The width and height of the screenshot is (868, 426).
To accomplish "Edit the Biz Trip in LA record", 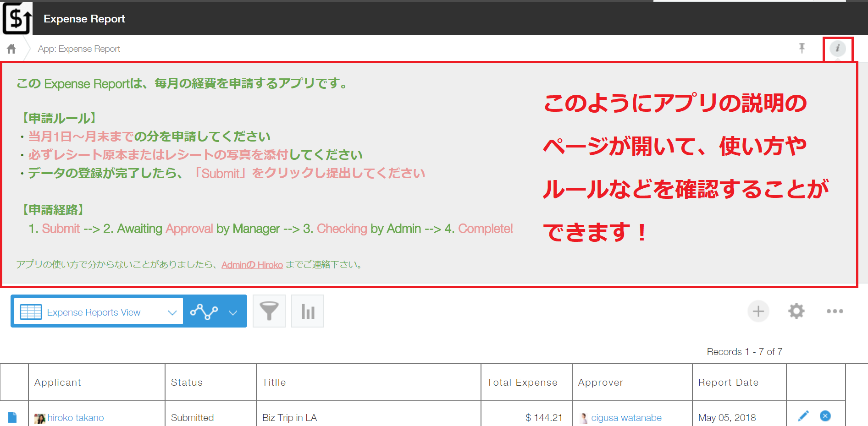I will coord(803,416).
